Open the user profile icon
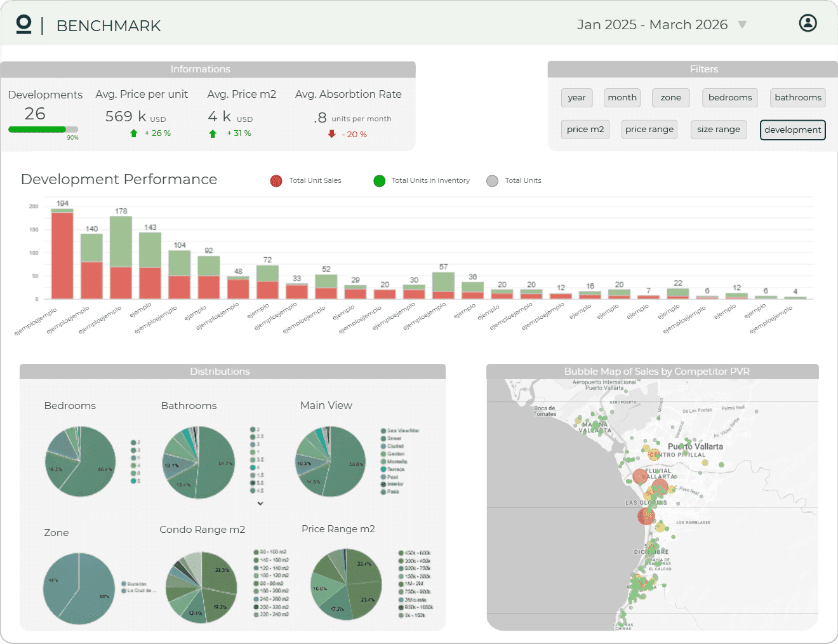 808,23
